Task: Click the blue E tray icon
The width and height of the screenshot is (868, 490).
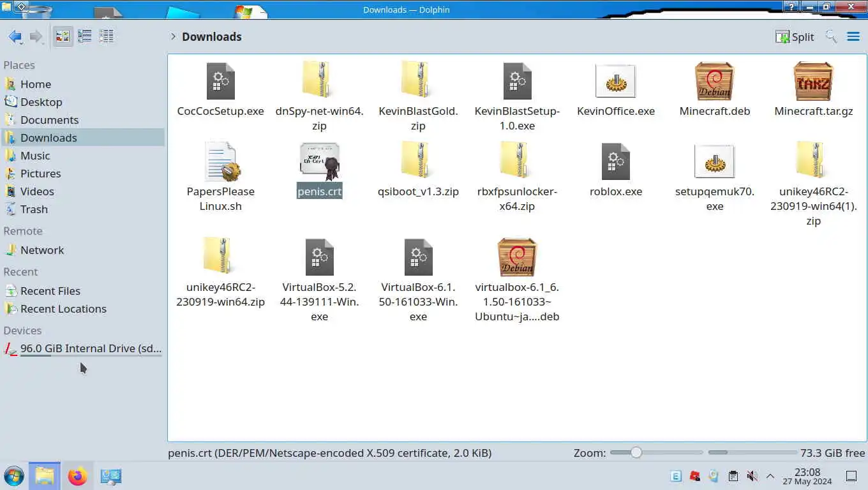Action: coord(676,476)
